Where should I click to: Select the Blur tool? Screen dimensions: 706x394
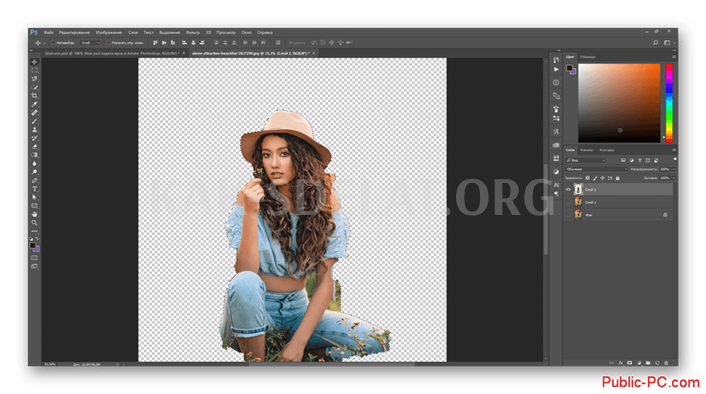point(35,163)
